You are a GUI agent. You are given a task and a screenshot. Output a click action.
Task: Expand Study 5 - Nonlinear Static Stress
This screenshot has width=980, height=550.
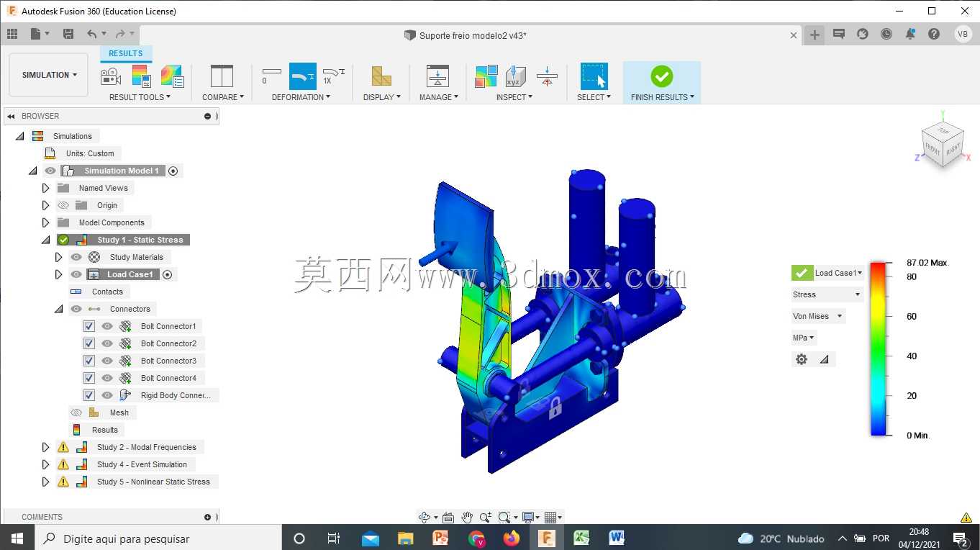click(x=45, y=482)
